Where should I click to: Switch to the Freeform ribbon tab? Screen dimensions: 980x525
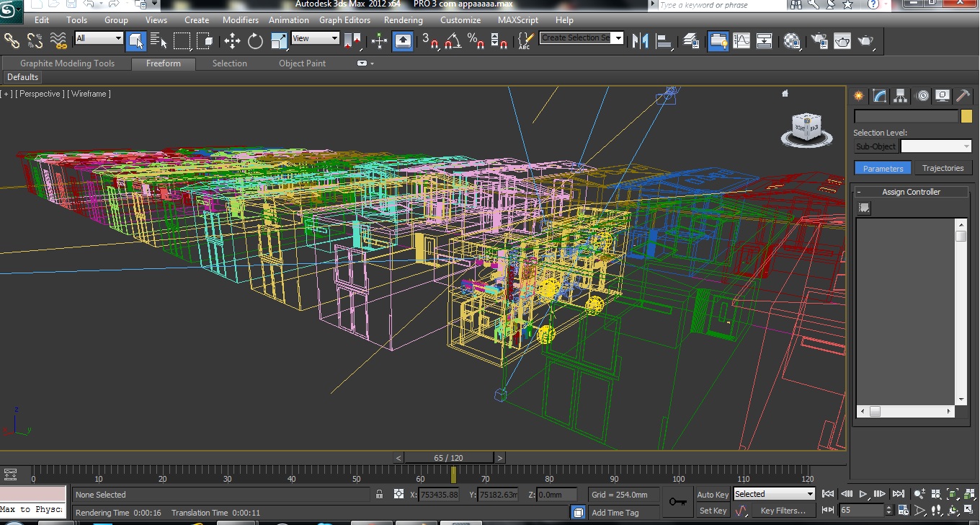pos(163,63)
